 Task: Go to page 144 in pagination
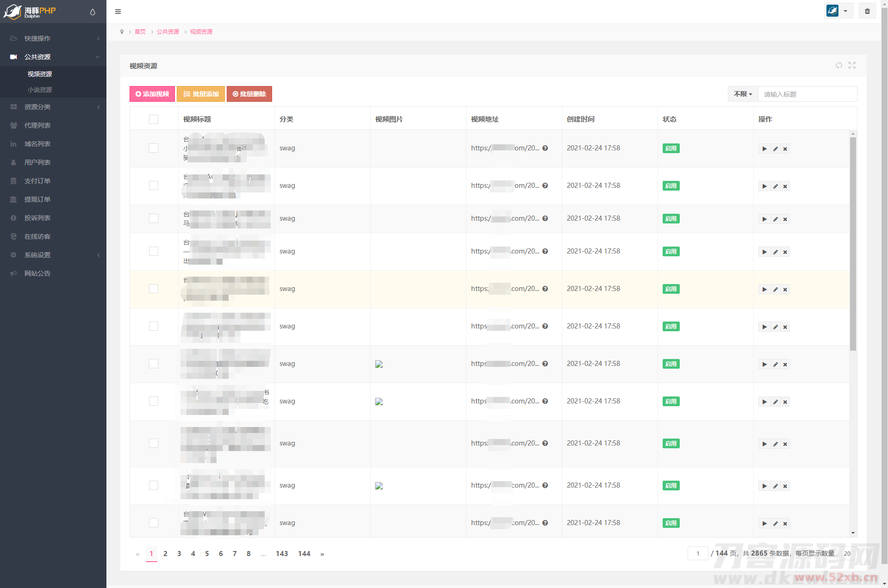click(304, 554)
